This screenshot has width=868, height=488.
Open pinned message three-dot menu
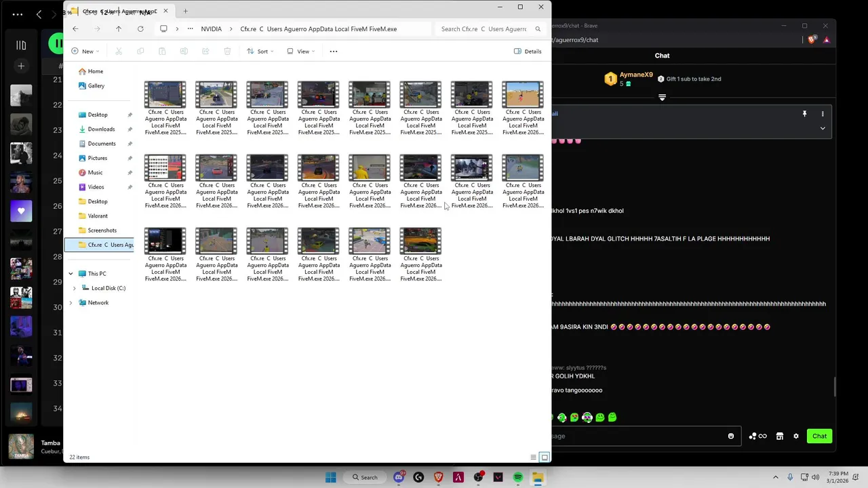click(x=823, y=114)
